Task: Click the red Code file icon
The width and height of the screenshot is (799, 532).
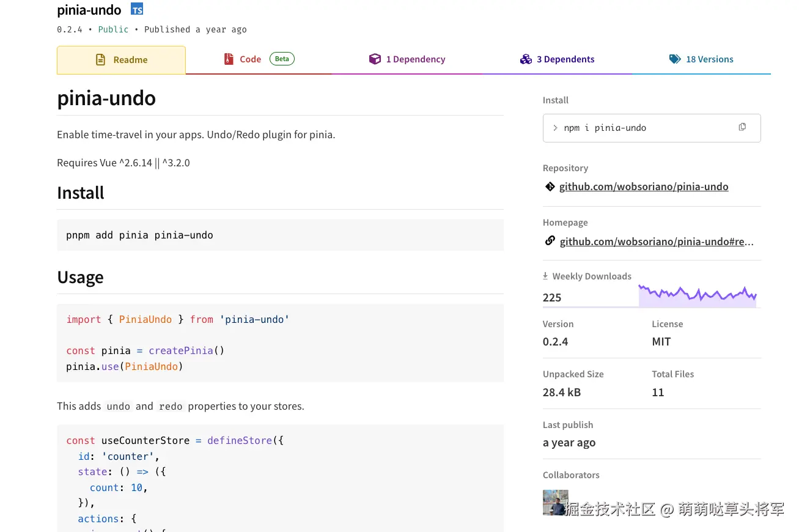Action: (x=229, y=59)
